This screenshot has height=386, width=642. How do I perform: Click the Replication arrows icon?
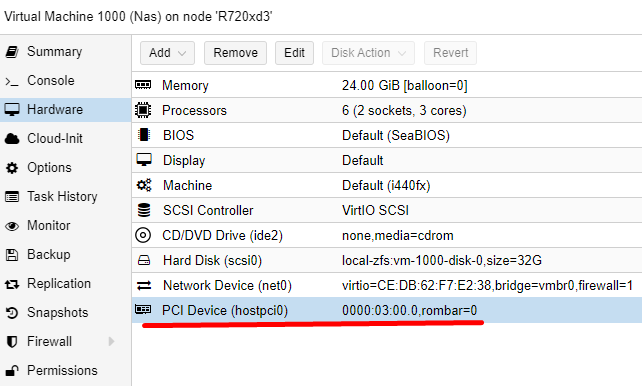click(12, 284)
